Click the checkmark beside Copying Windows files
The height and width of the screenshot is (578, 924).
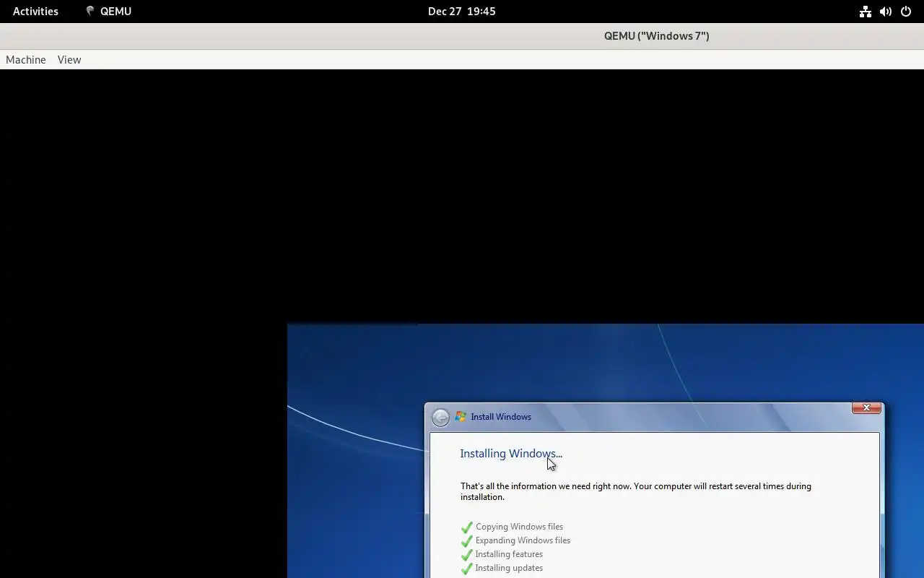tap(467, 527)
